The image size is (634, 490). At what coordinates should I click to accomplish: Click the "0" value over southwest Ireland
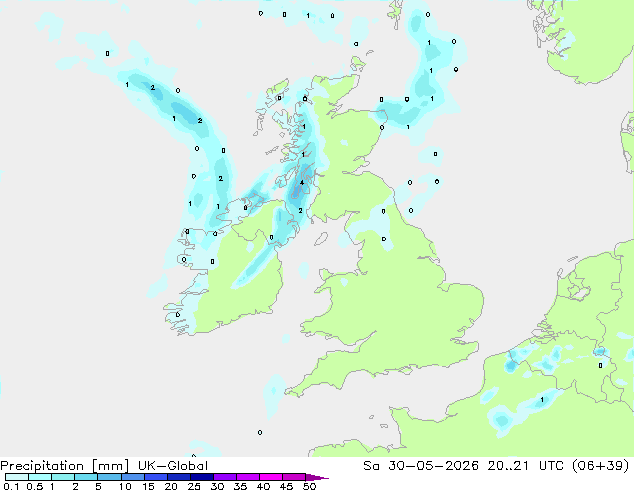pyautogui.click(x=178, y=315)
